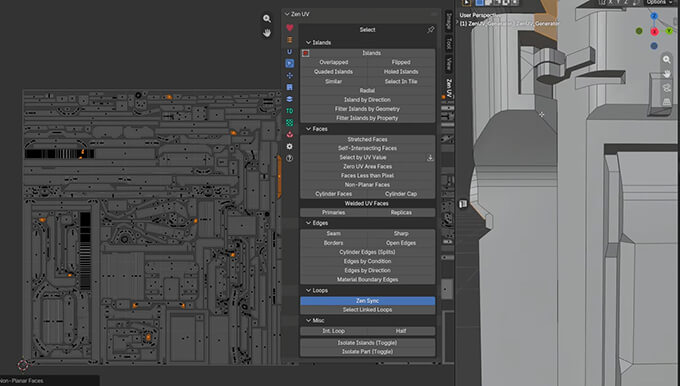680x386 pixels.
Task: Click the 3D viewport zoom magnifier icon
Action: pos(667,59)
